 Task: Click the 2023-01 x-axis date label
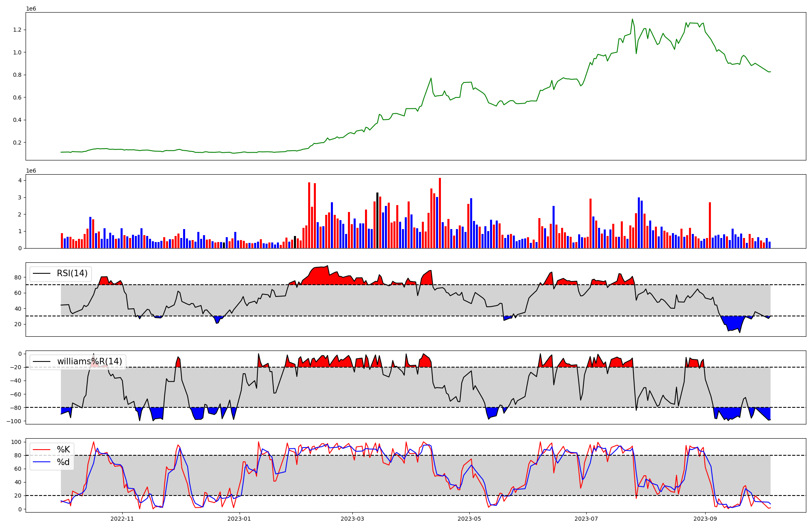pyautogui.click(x=239, y=519)
